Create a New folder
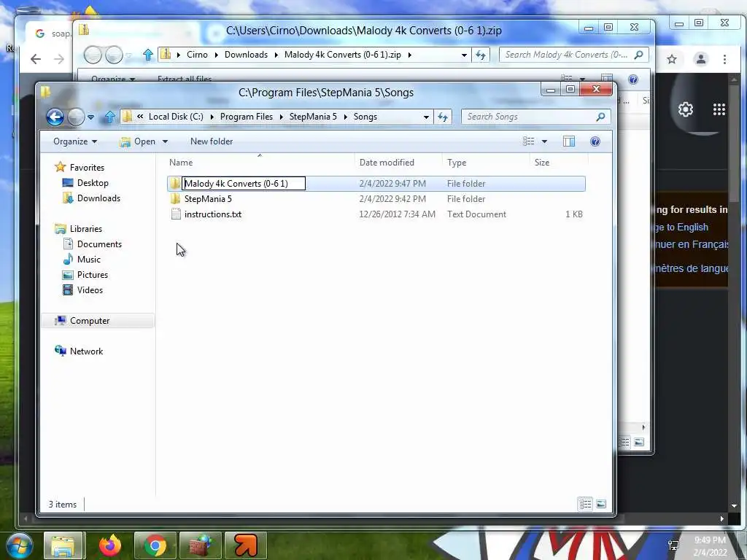 (x=212, y=141)
